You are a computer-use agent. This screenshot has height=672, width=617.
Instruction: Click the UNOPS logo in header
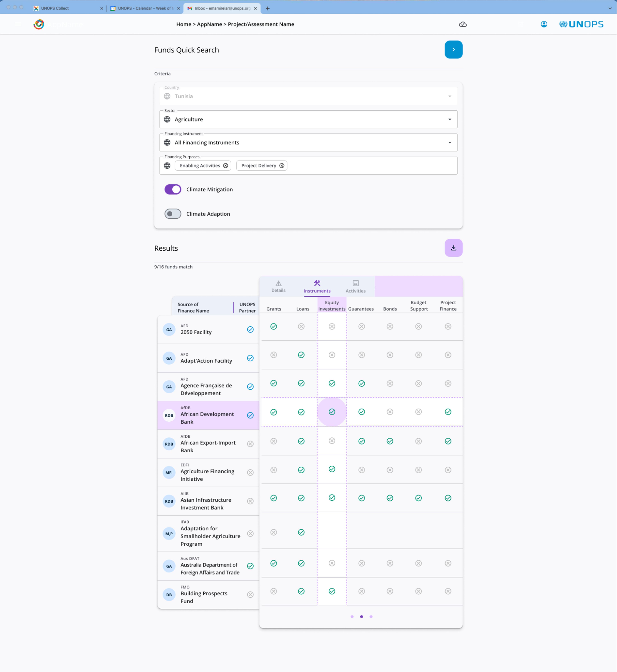pyautogui.click(x=581, y=24)
